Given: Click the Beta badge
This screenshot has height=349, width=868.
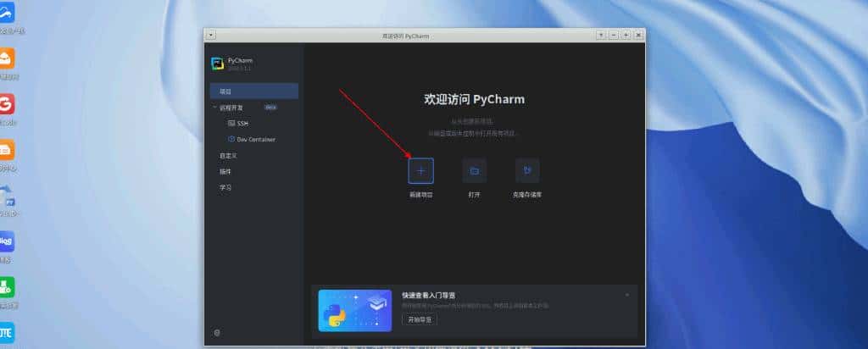Looking at the screenshot, I should (270, 108).
